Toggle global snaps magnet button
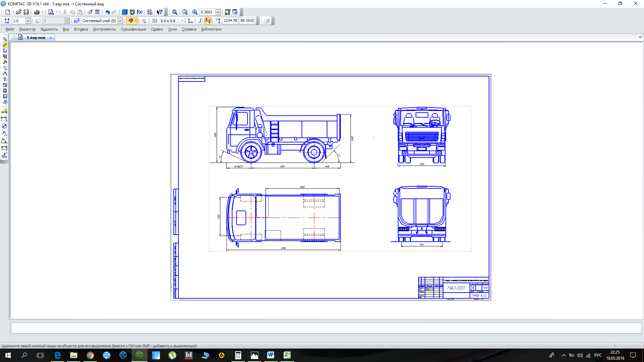The image size is (644, 362). coord(130,21)
